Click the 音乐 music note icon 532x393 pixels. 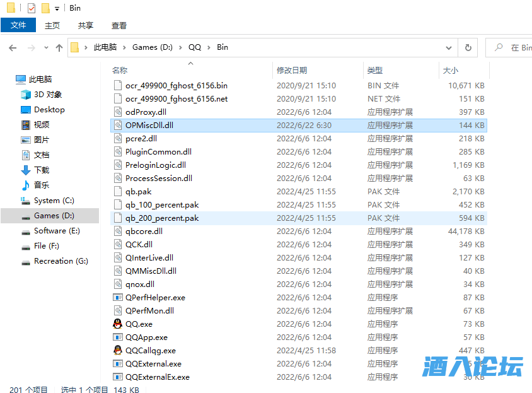(26, 185)
